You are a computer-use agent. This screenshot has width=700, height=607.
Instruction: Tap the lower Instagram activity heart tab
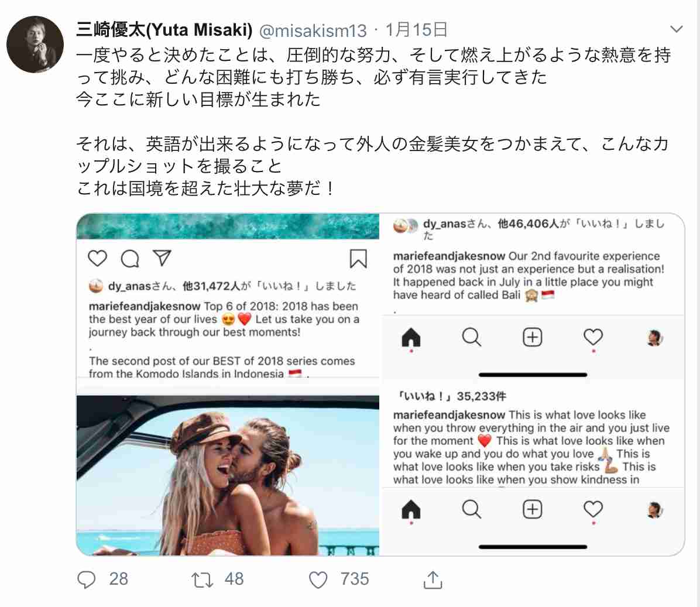(593, 509)
